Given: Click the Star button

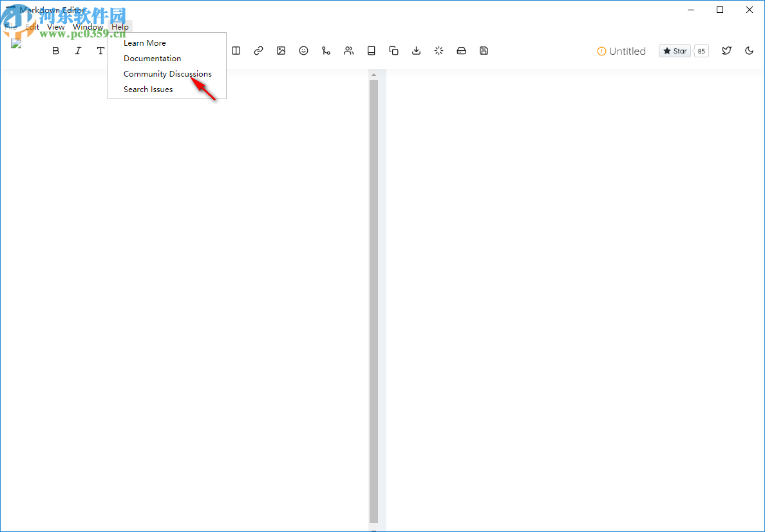Looking at the screenshot, I should 674,50.
